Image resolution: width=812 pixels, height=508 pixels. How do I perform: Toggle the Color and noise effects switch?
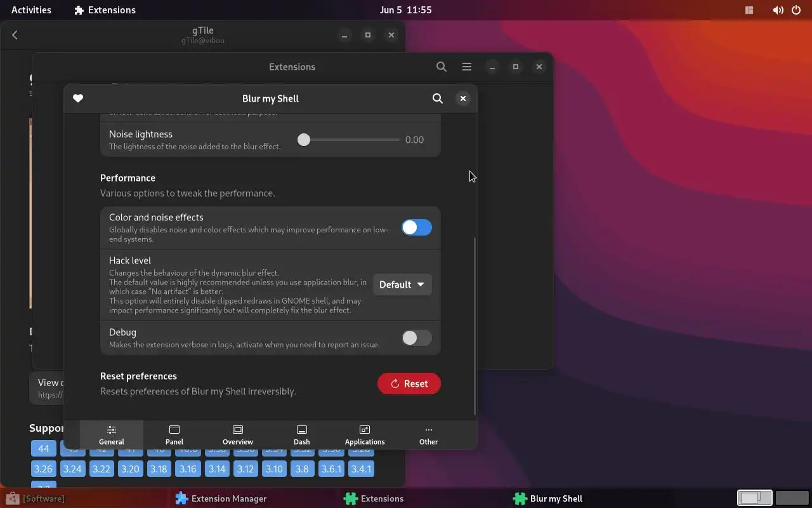coord(417,227)
